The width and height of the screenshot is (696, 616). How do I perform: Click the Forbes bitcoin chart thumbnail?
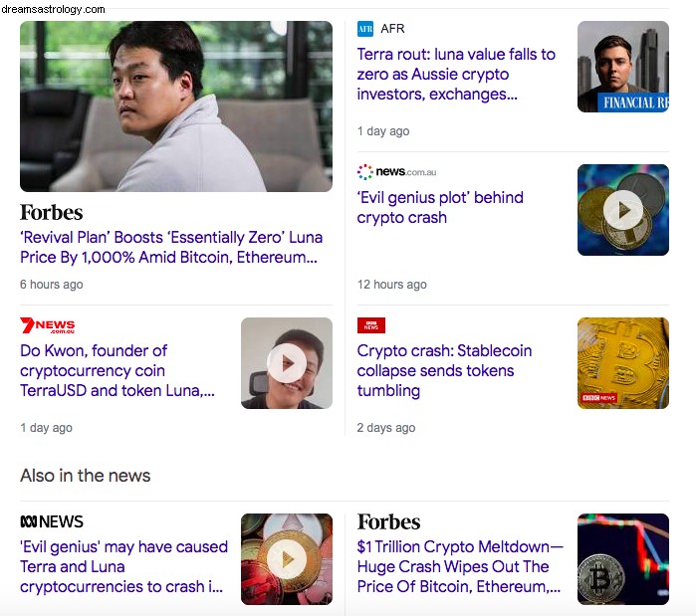tap(622, 559)
